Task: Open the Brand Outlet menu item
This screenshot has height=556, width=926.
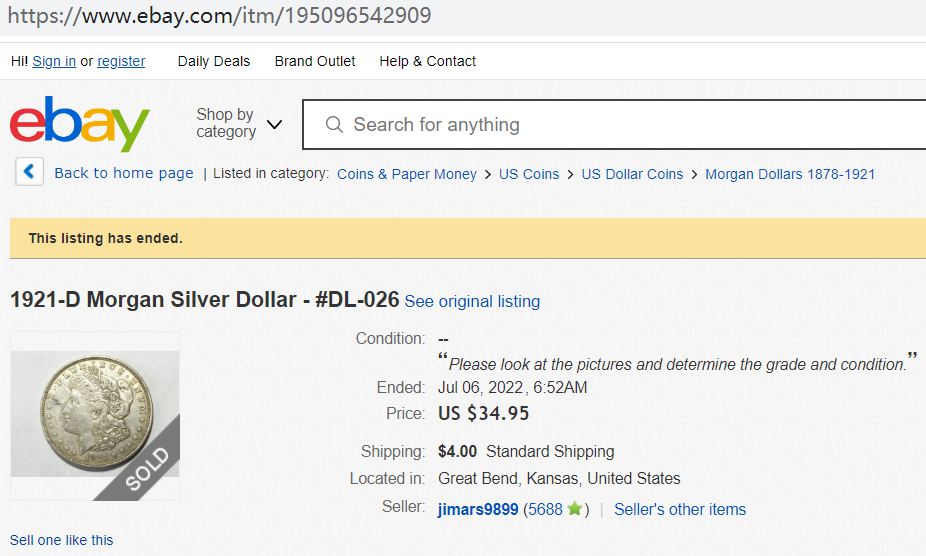Action: 315,61
